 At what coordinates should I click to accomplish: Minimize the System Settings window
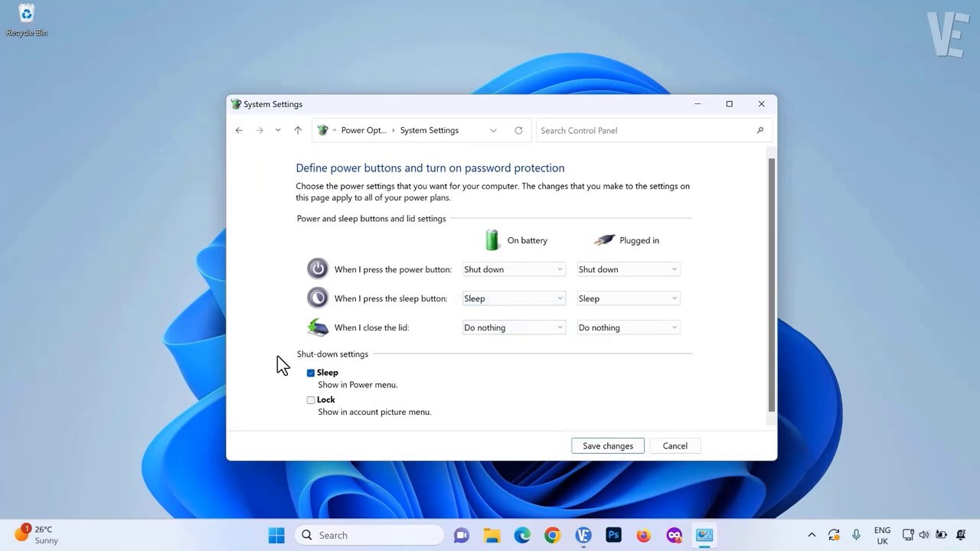697,104
